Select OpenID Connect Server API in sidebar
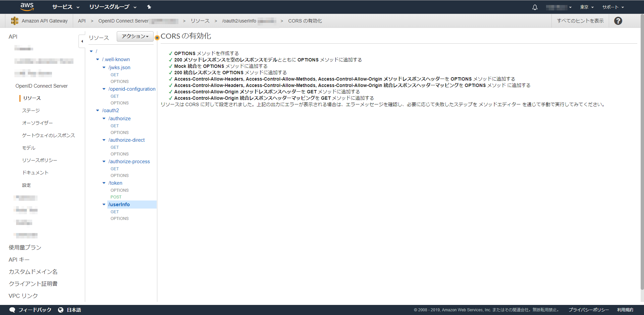The image size is (644, 315). click(42, 86)
